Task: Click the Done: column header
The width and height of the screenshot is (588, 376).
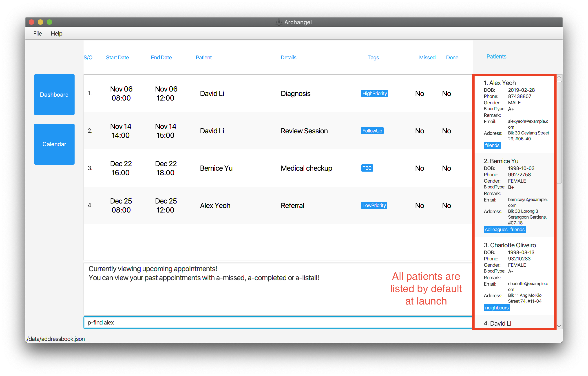Action: (453, 57)
